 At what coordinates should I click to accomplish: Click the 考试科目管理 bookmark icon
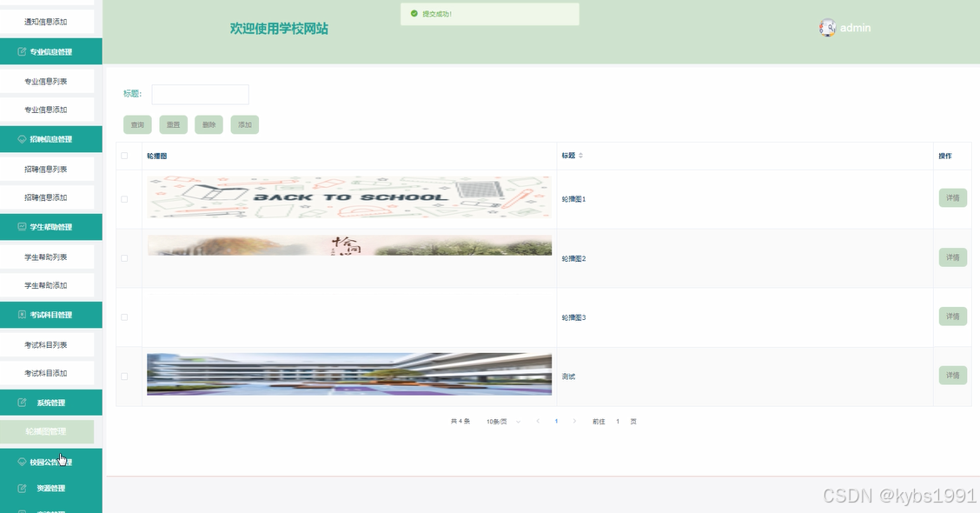coord(22,315)
